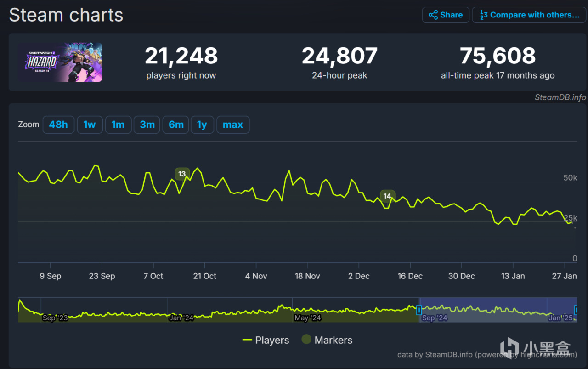Click the SteamDB.info credit text
Image resolution: width=588 pixels, height=369 pixels.
(x=560, y=97)
